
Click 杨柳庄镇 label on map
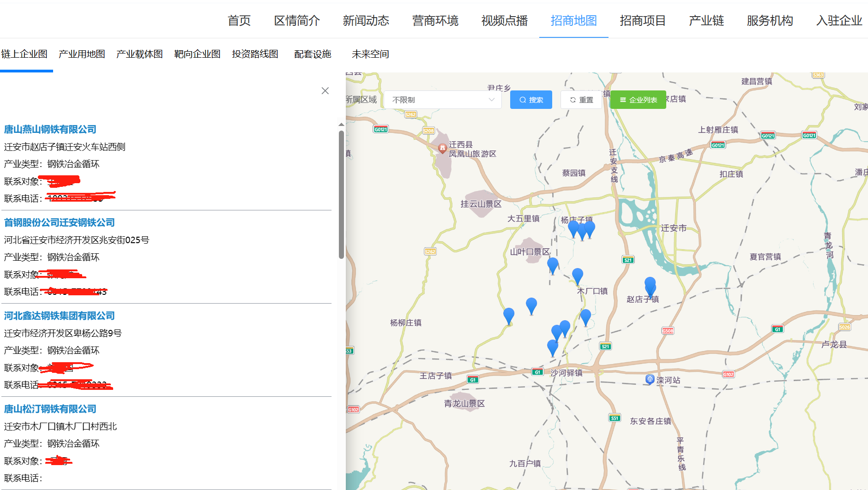[x=406, y=323]
